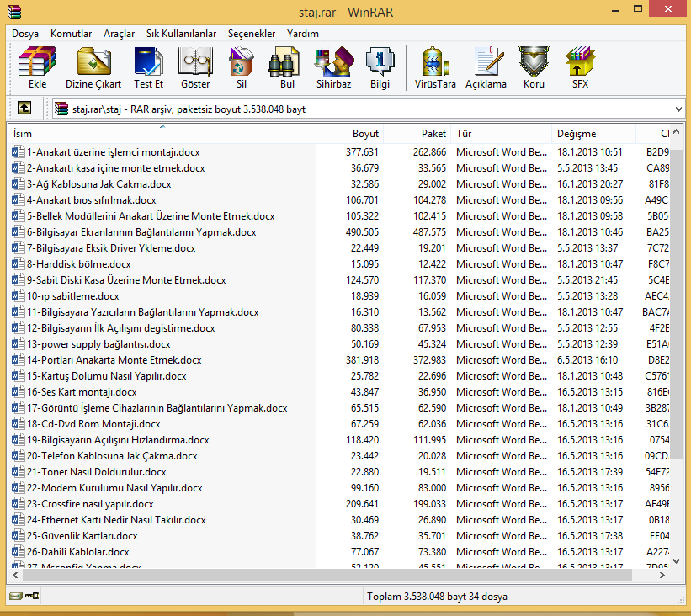
Task: Click the WinRAR title bar books icon
Action: click(14, 12)
